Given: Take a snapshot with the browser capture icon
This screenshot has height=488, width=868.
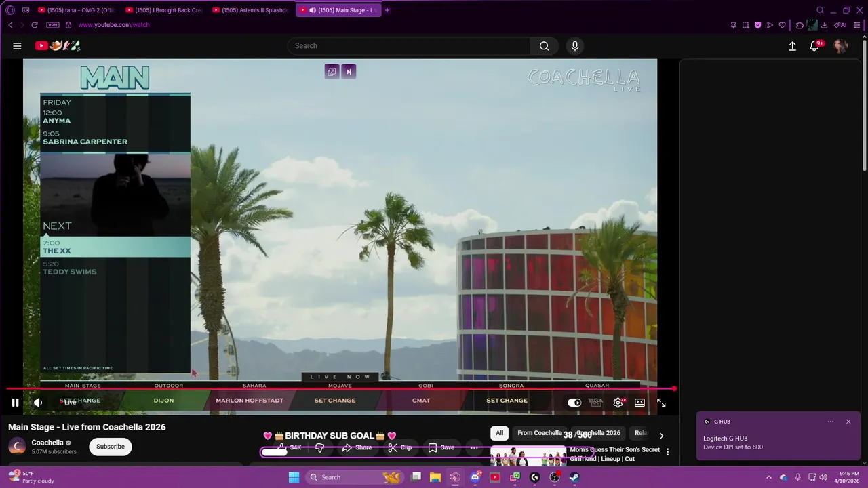Looking at the screenshot, I should 746,25.
